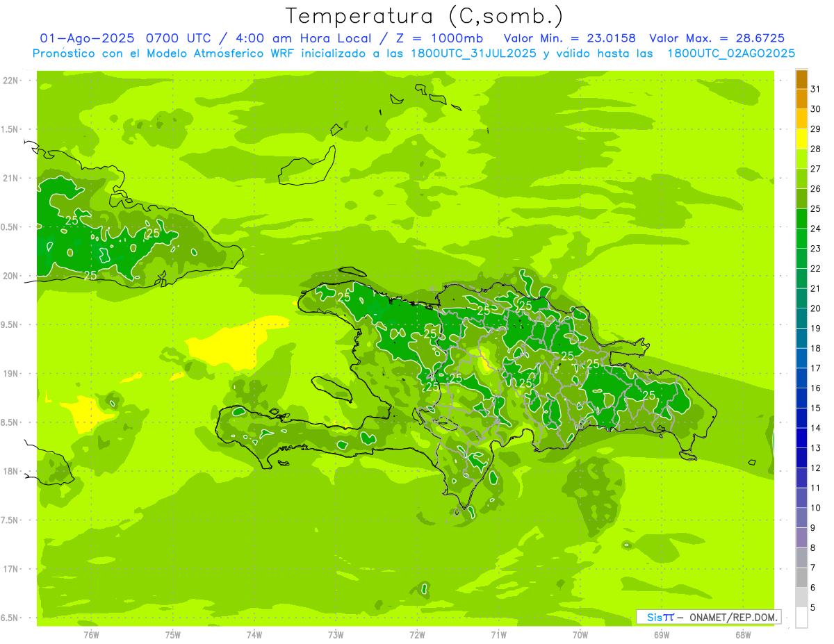Click the '21N' latitude label
Screen dimensions: 834x644
11,178
